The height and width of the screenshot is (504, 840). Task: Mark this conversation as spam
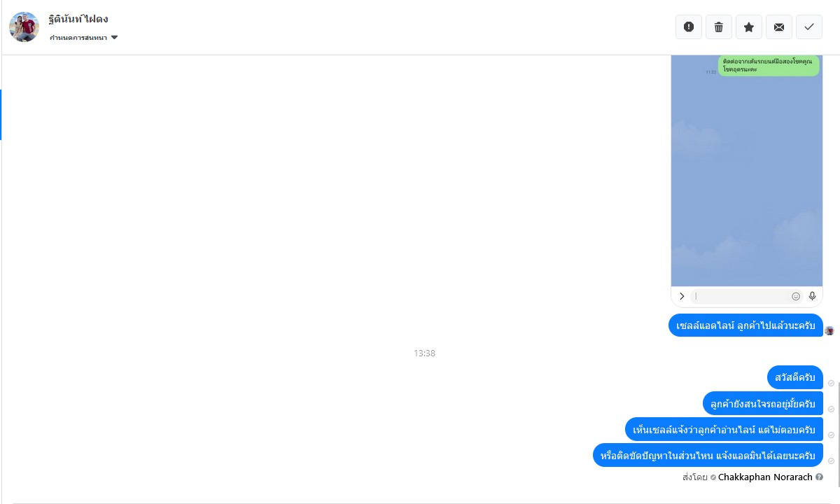pos(689,27)
